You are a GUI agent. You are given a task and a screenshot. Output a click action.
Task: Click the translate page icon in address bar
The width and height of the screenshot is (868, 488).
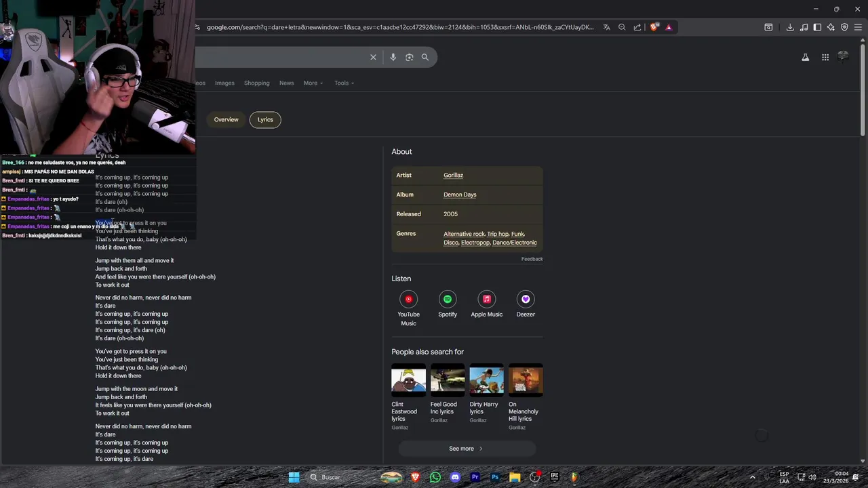[x=606, y=27]
